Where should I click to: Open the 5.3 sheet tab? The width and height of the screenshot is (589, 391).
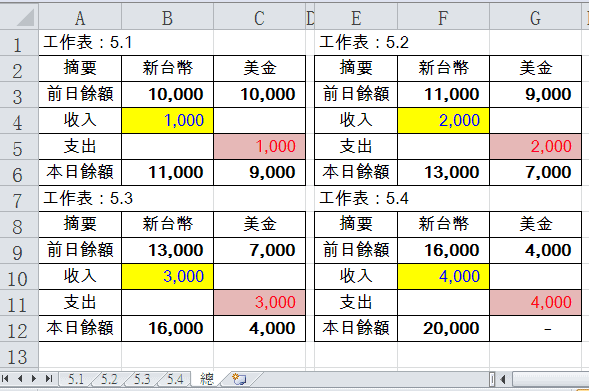tap(142, 379)
